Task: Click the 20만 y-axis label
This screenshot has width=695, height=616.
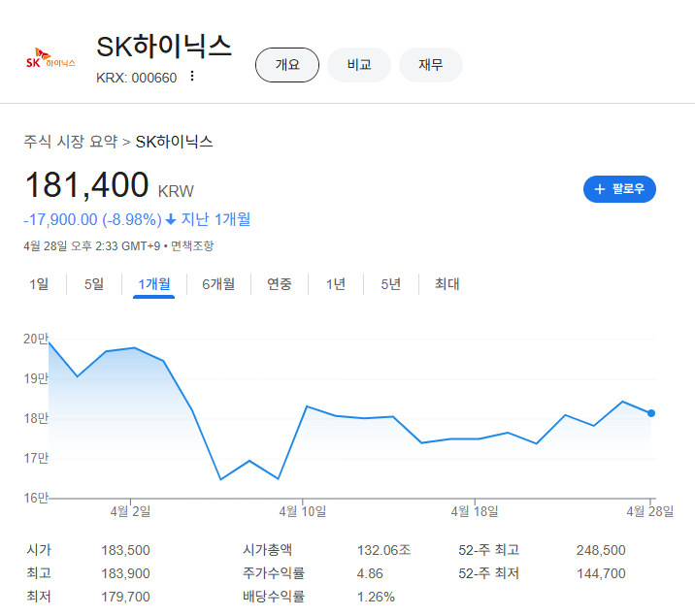Action: (36, 339)
